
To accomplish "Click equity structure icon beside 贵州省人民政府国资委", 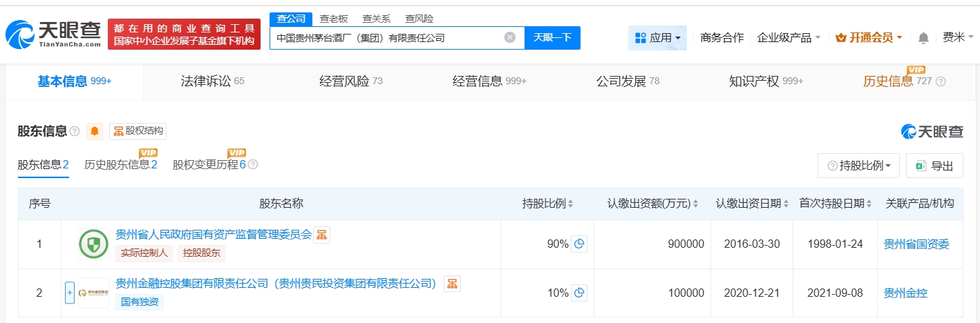I will (x=321, y=235).
